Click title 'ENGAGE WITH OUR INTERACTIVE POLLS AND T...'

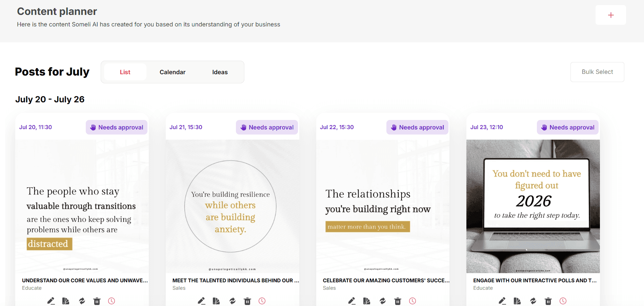pyautogui.click(x=535, y=280)
